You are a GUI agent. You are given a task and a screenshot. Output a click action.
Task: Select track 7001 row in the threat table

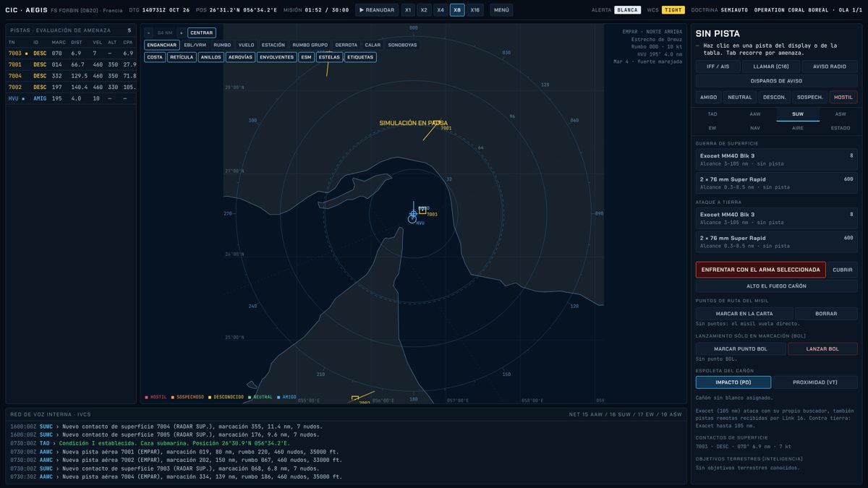[71, 64]
